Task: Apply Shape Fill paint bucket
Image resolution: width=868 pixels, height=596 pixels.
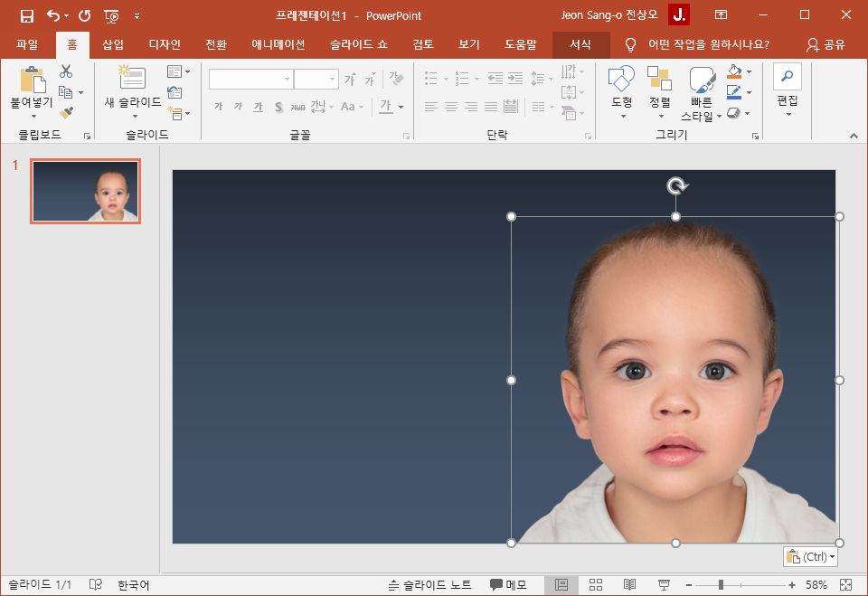Action: 734,71
